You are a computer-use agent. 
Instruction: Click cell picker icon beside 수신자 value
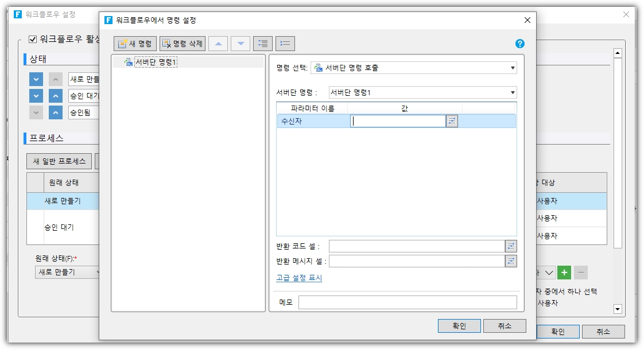coord(452,121)
